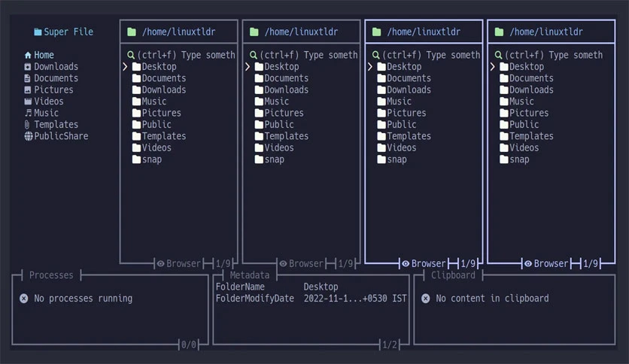Click Desktop folder icon in first panel

pyautogui.click(x=137, y=66)
